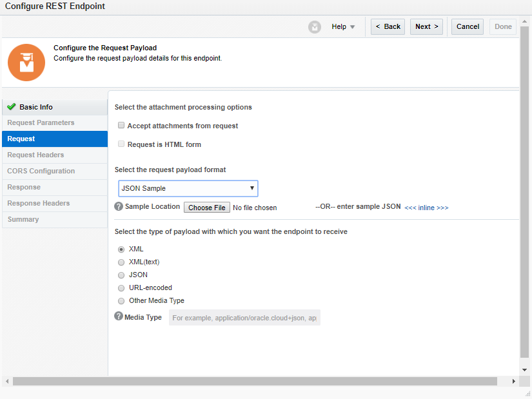Click the orange REST adapter icon
Viewport: 532px width, 399px height.
pos(26,63)
